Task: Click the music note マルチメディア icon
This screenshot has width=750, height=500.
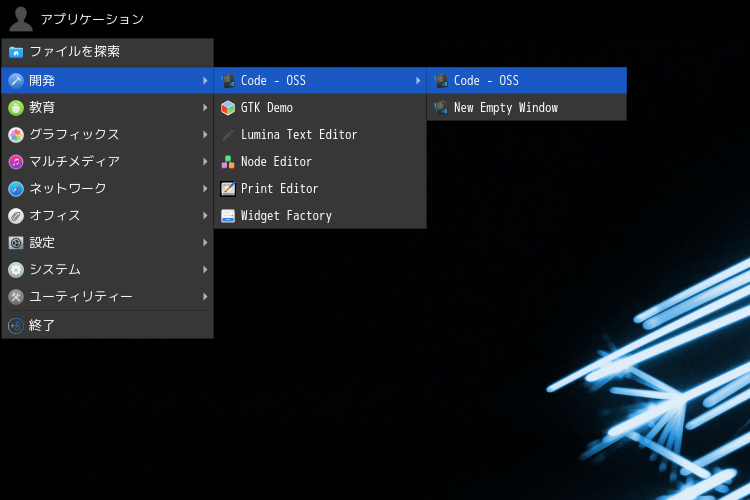Action: pos(16,162)
